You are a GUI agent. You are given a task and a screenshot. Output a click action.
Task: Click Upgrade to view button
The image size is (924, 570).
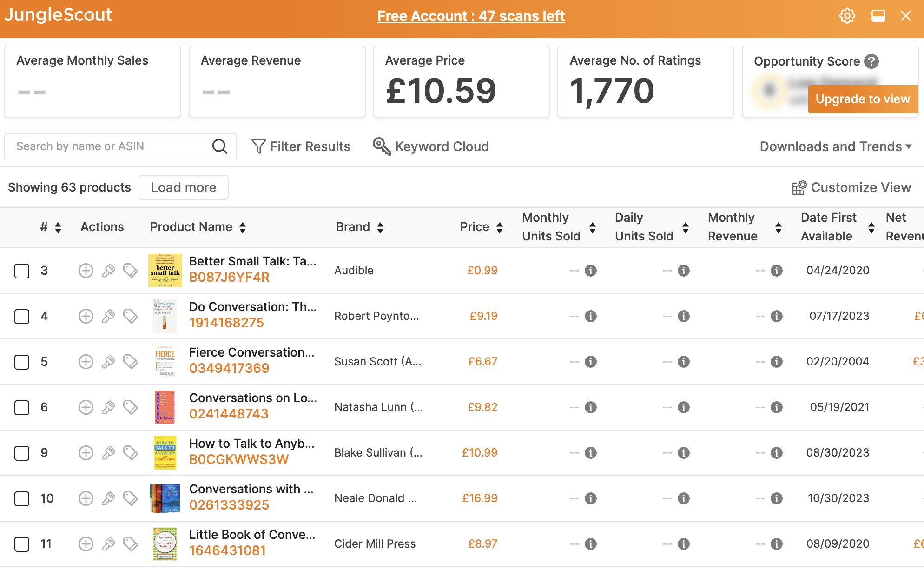coord(863,99)
